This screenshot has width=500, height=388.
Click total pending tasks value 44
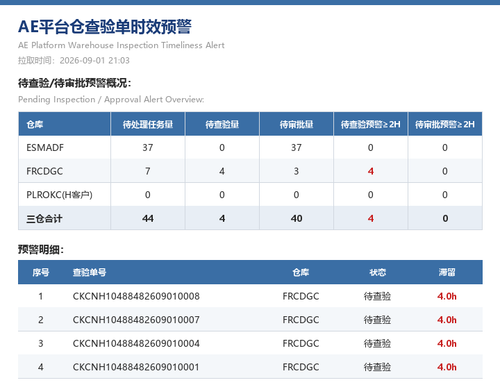(148, 219)
